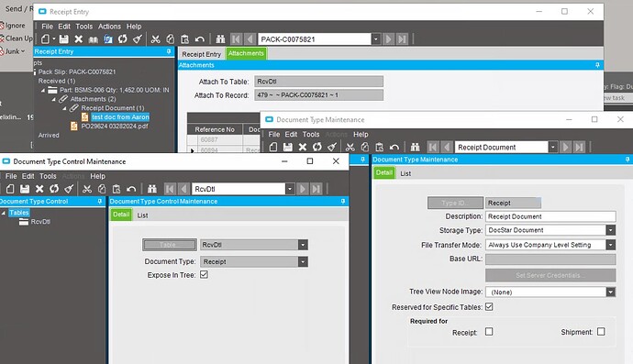
Task: Click Cut icon in Receipt Entry toolbar
Action: pos(155,39)
